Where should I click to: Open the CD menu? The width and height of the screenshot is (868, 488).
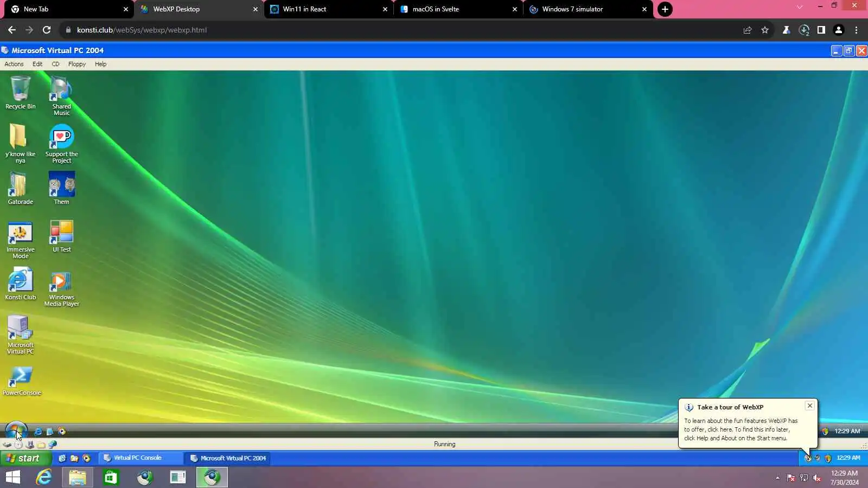tap(55, 64)
